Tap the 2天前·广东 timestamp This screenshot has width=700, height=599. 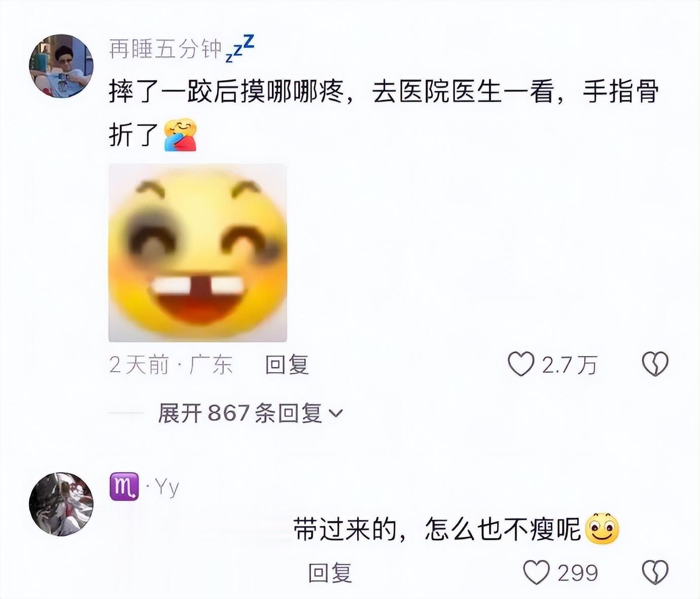[x=171, y=364]
